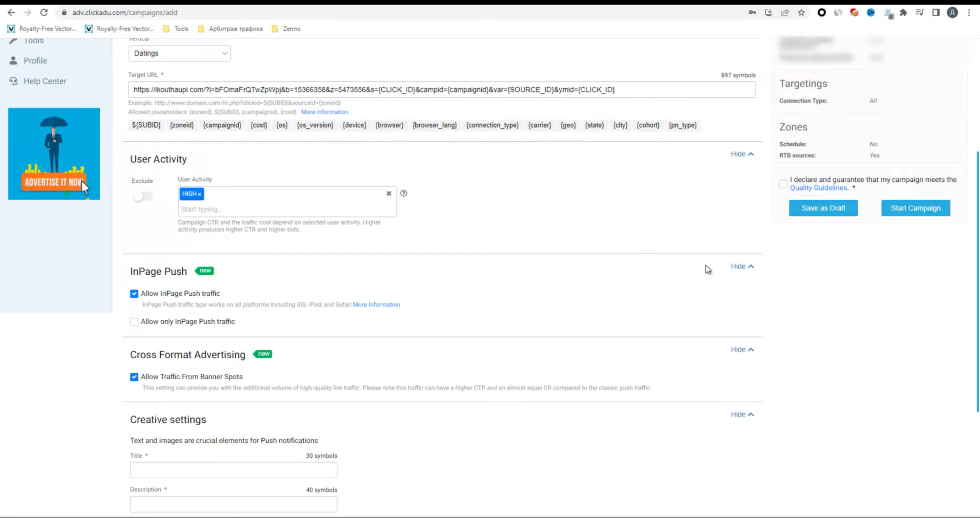Screen dimensions: 980x518
Task: Click the Profile icon in the sidebar
Action: coord(13,60)
